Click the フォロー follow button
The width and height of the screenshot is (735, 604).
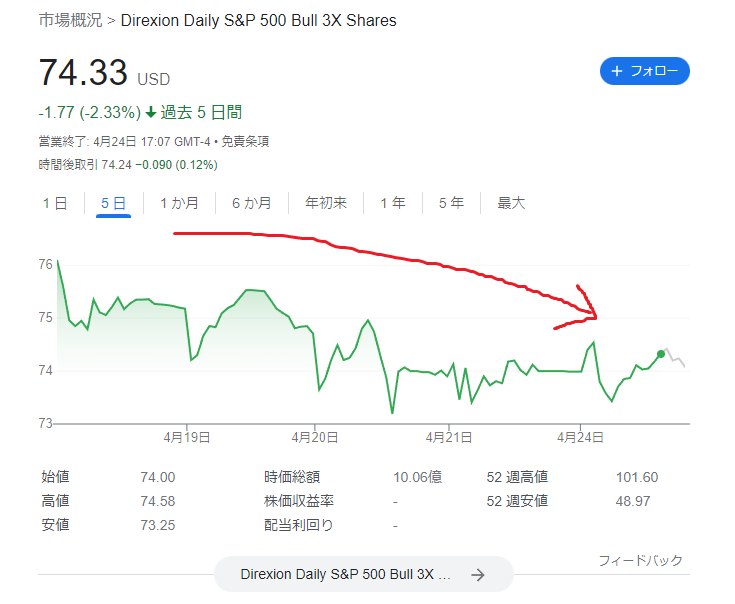(x=645, y=71)
